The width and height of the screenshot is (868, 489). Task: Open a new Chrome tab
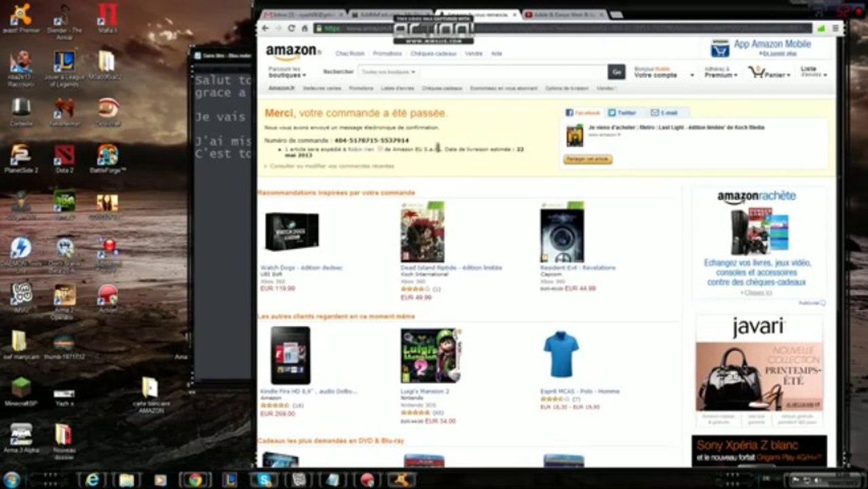616,14
